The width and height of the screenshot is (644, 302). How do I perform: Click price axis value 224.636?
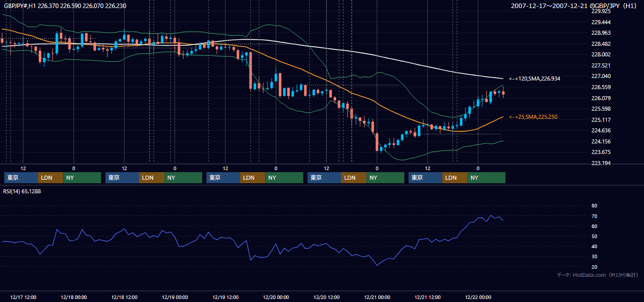coord(601,130)
